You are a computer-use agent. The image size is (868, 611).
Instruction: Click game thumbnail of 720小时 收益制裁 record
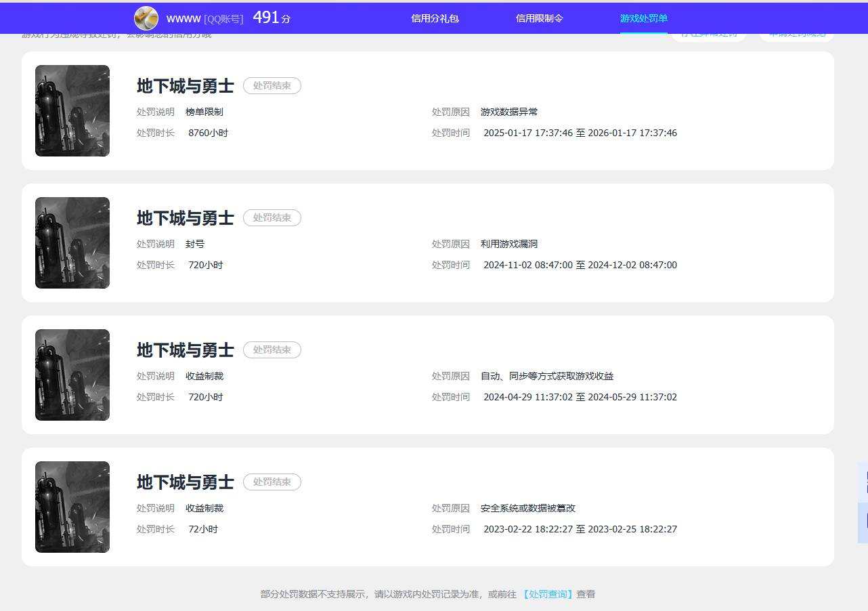[x=72, y=375]
